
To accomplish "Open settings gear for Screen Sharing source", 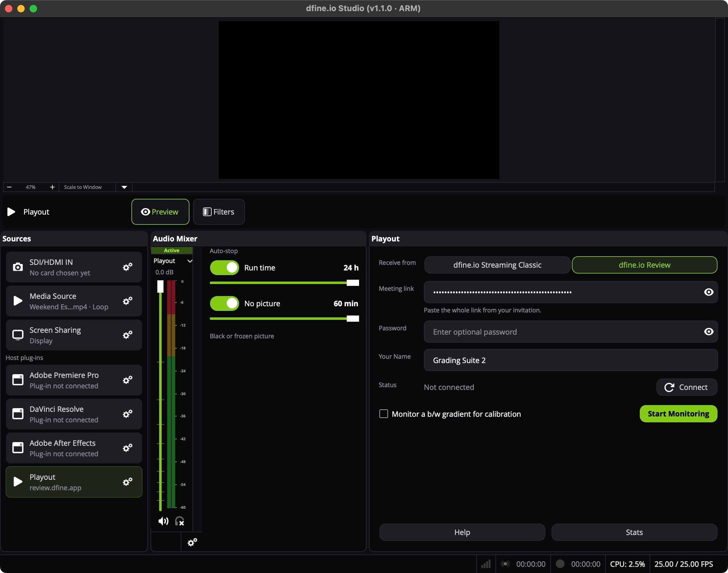I will [127, 335].
